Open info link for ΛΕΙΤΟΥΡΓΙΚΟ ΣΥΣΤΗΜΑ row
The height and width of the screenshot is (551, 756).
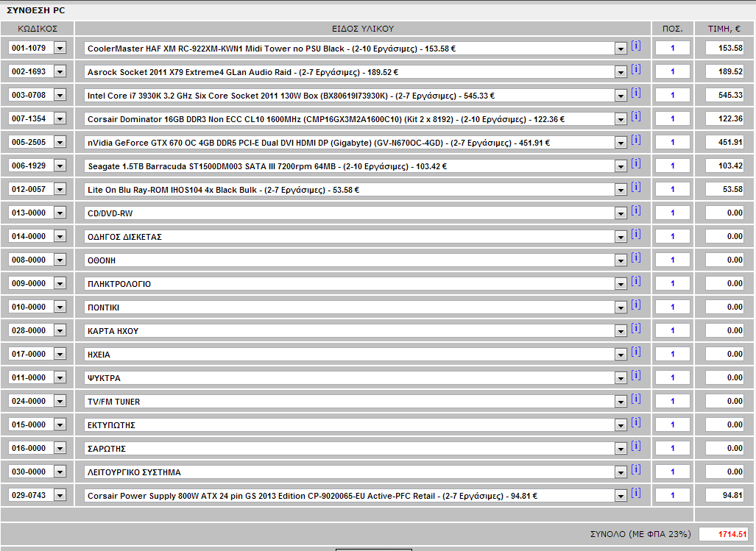click(636, 469)
